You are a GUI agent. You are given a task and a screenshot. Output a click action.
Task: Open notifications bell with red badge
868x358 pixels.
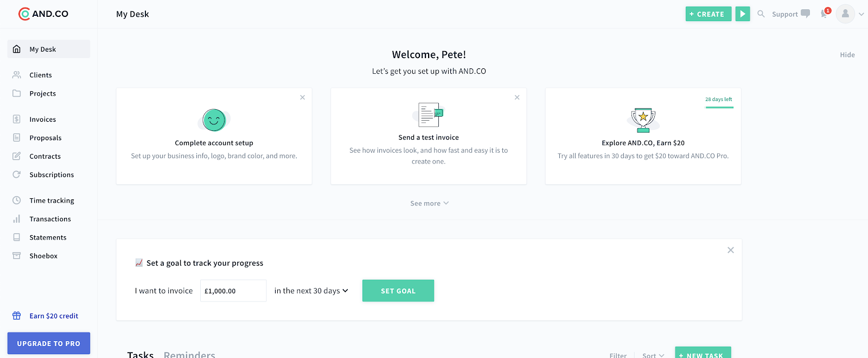pyautogui.click(x=825, y=14)
